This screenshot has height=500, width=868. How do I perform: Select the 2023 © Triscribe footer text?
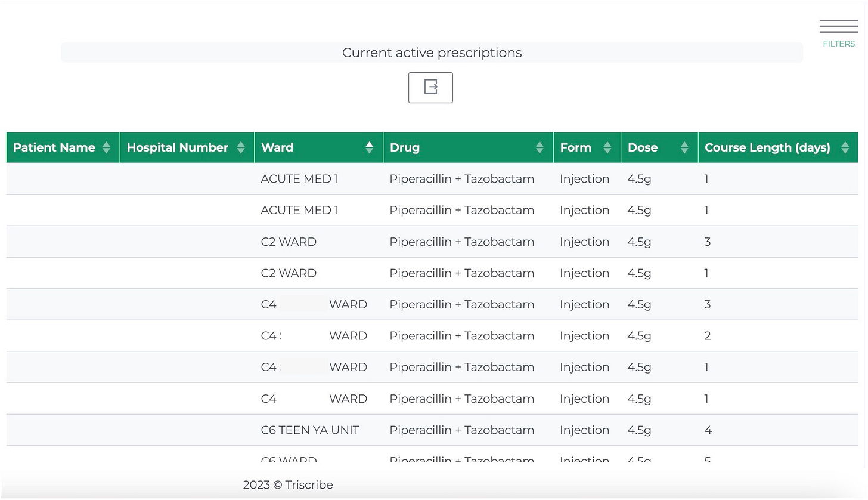[288, 484]
